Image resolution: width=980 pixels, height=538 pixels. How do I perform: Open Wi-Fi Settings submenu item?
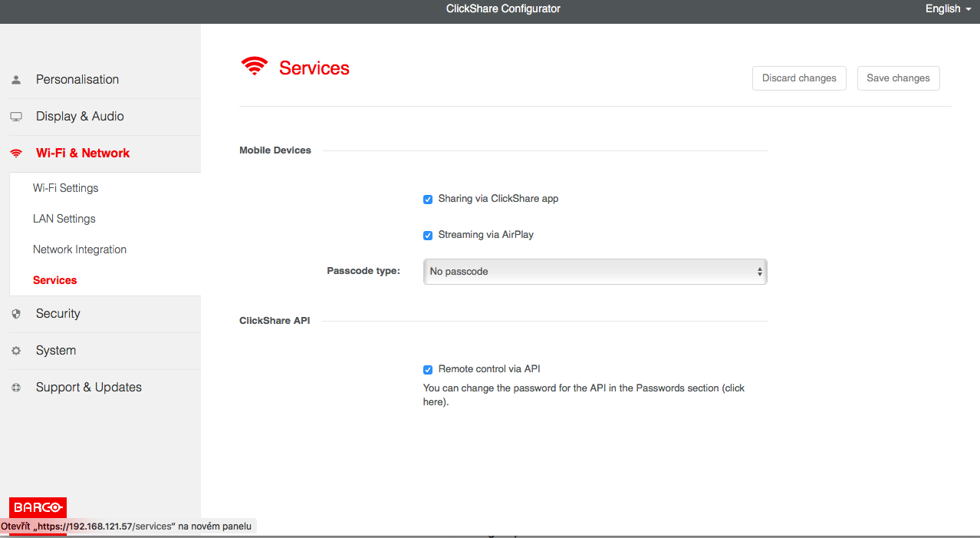[65, 188]
